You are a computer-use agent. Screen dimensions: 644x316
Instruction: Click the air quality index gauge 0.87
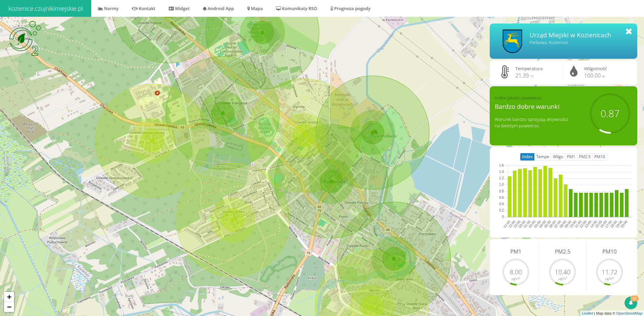coord(610,114)
